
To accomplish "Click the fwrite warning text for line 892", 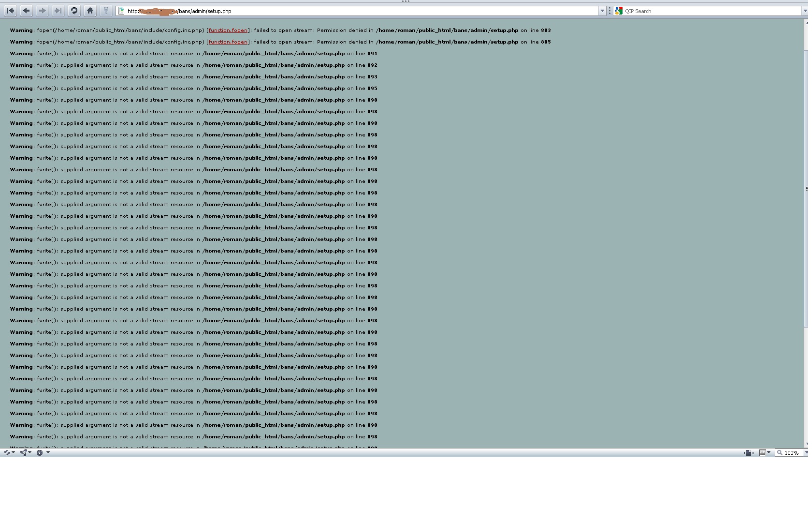I will (x=193, y=65).
